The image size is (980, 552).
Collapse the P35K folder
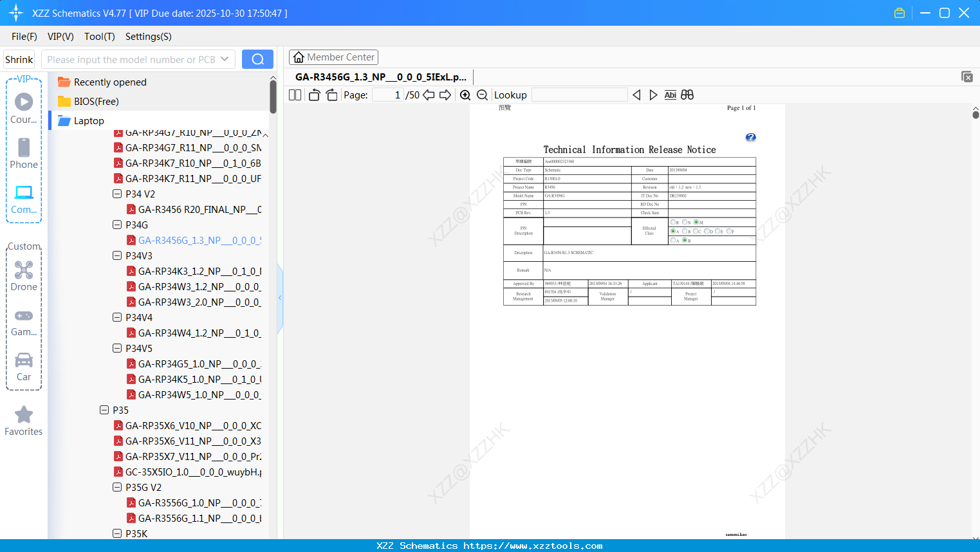[117, 533]
